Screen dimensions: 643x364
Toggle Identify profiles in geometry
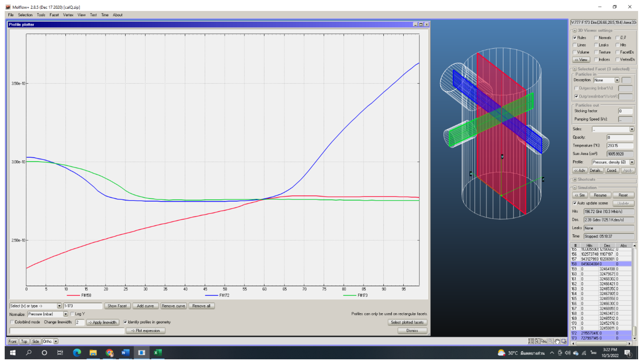click(125, 322)
